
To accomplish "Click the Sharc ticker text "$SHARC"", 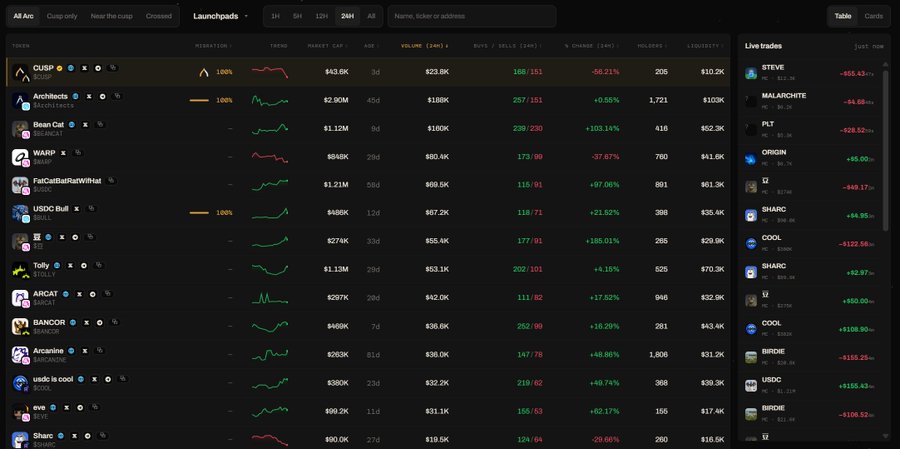I will (x=42, y=444).
